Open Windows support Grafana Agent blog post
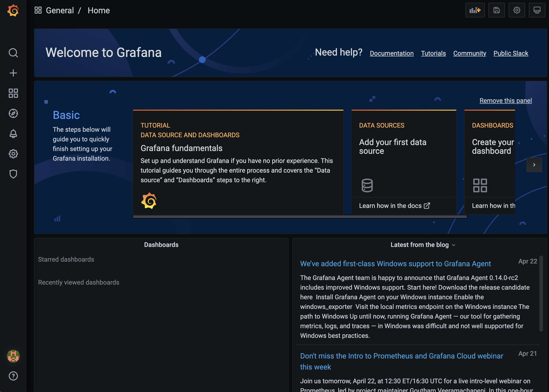 click(x=395, y=263)
